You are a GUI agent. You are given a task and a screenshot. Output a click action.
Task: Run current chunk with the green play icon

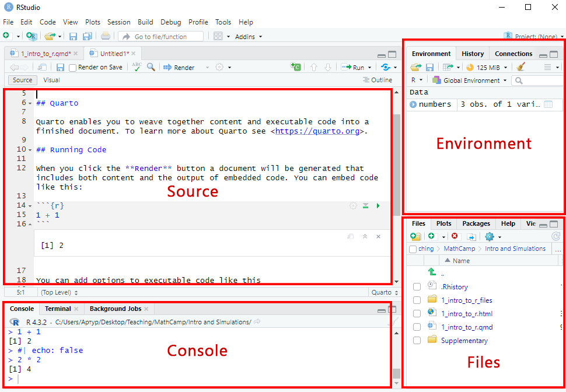tap(378, 206)
